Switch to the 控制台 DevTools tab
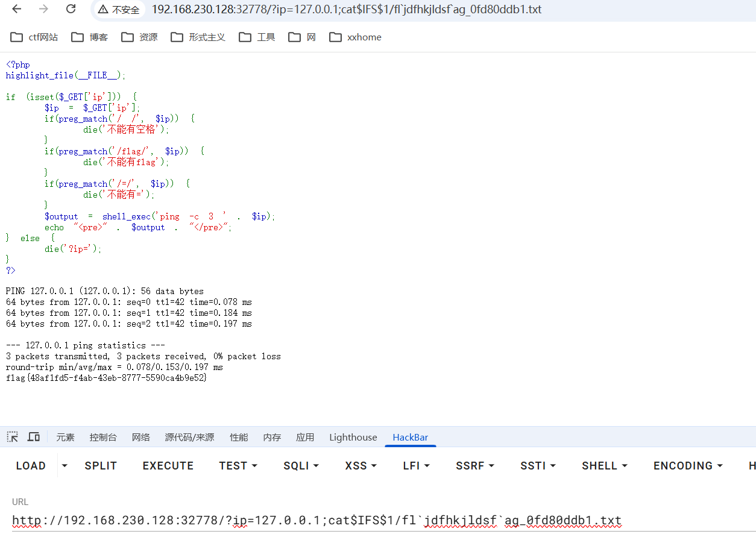756x540 pixels. 103,438
